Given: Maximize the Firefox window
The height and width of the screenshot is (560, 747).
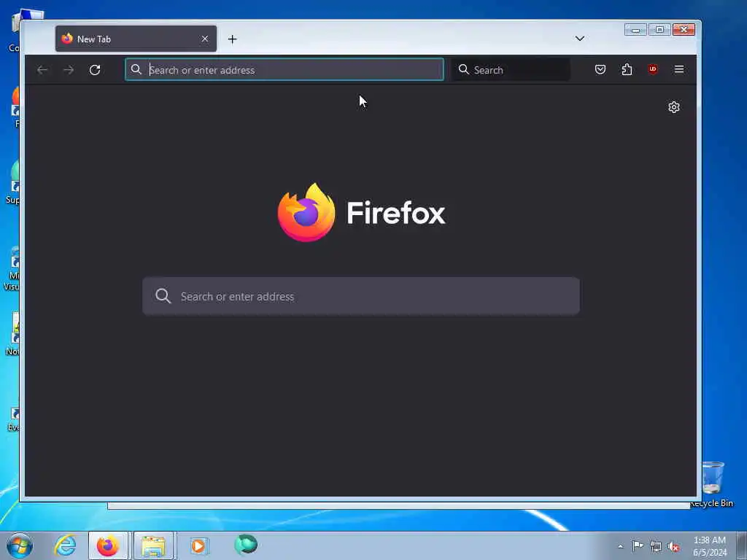Looking at the screenshot, I should pyautogui.click(x=659, y=30).
